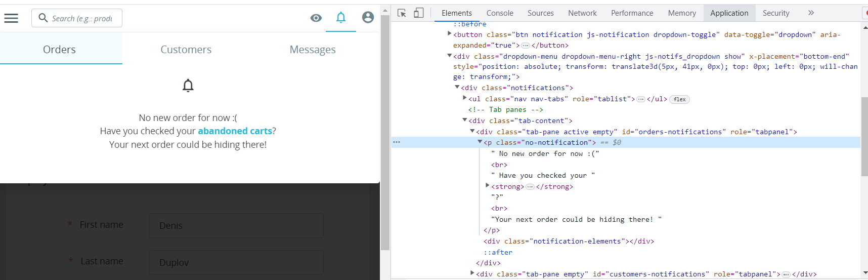This screenshot has width=868, height=280.
Task: Open the user profile avatar icon
Action: (368, 18)
